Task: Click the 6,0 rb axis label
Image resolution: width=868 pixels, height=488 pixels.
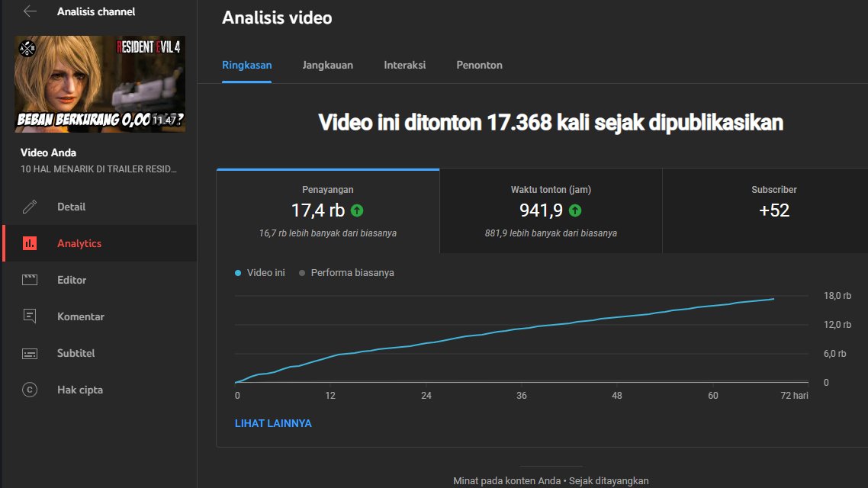Action: pyautogui.click(x=834, y=353)
